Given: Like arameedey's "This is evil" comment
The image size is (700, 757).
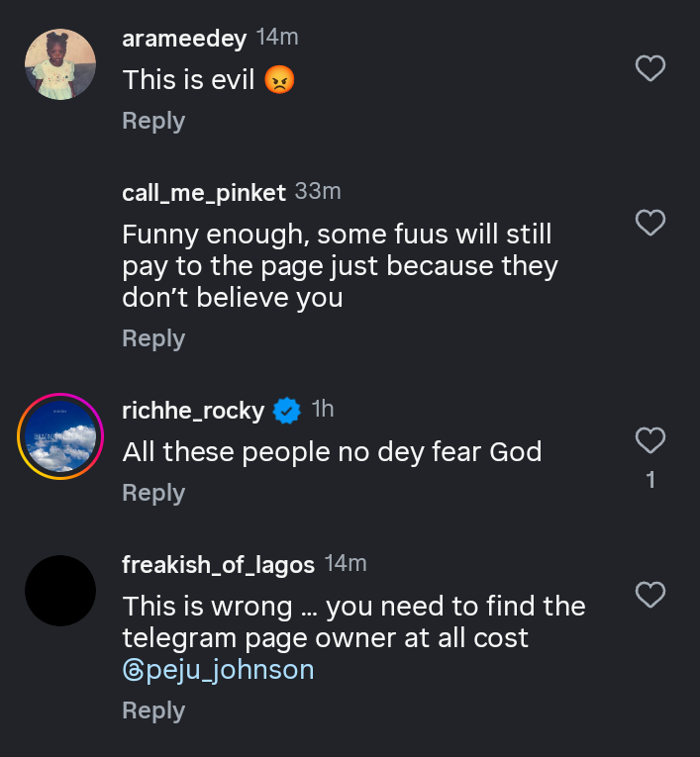Looking at the screenshot, I should coord(650,68).
